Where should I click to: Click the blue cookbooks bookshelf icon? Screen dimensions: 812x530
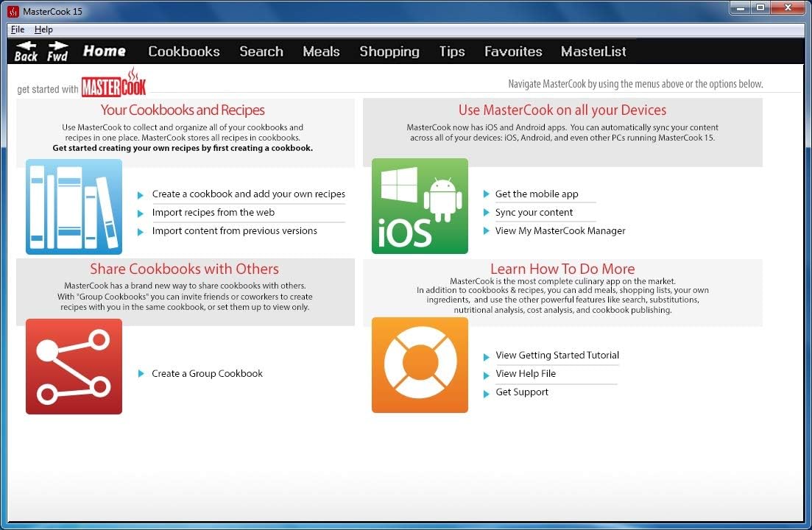pyautogui.click(x=74, y=207)
